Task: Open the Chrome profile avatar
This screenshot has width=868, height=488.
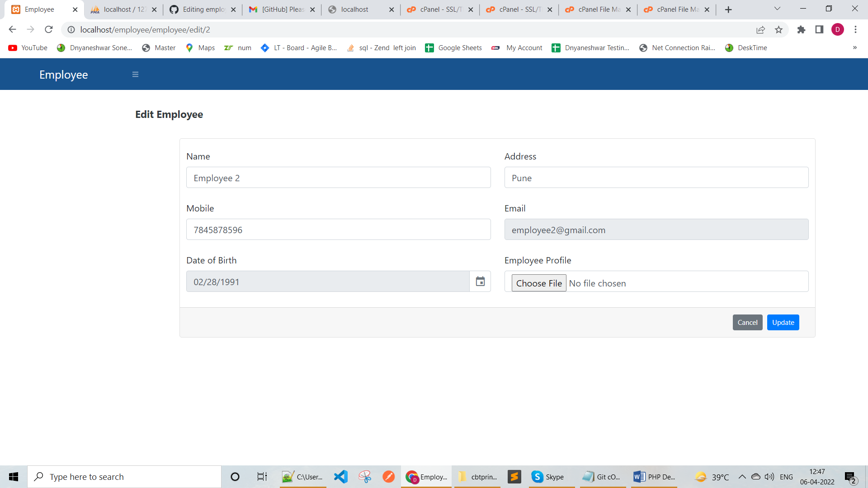Action: (838, 29)
